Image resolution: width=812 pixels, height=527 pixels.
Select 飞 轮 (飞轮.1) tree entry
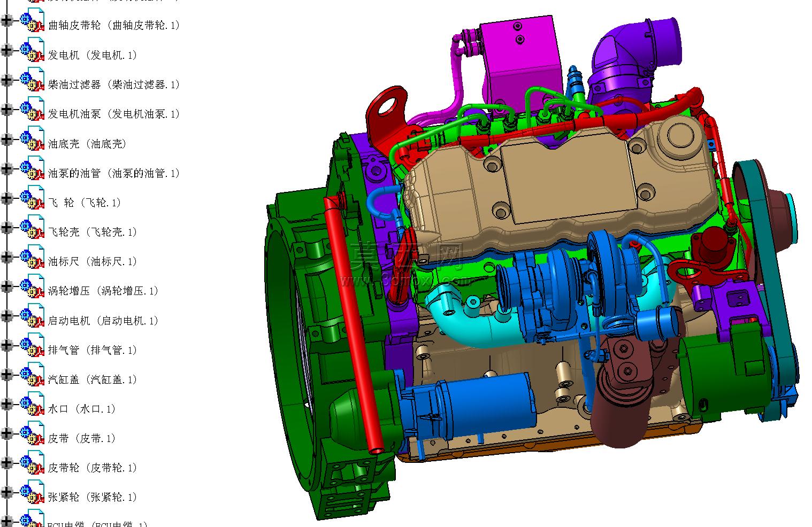coord(85,203)
